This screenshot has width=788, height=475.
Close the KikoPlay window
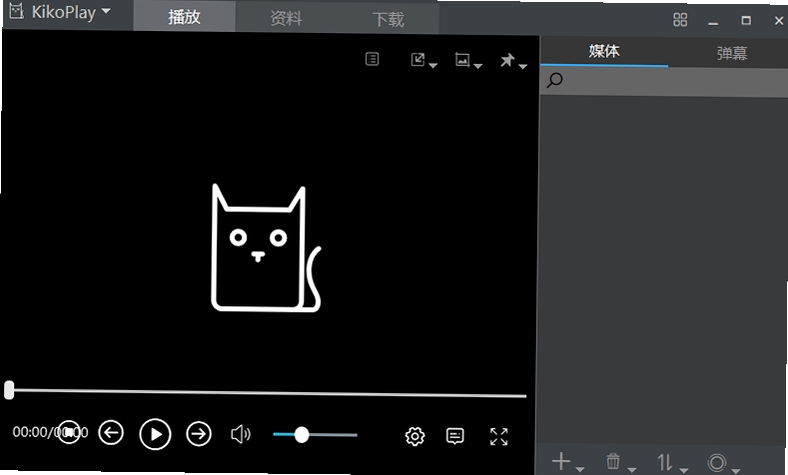coord(779,21)
